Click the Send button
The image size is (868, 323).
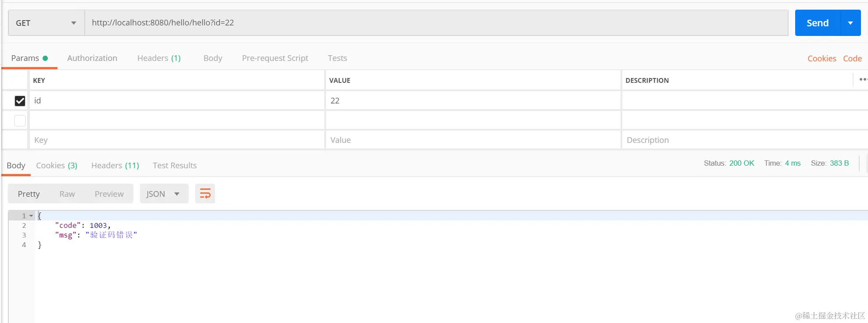[x=818, y=23]
